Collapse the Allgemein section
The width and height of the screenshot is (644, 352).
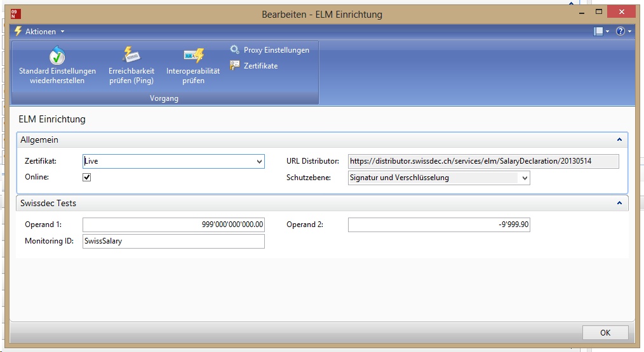tap(619, 140)
